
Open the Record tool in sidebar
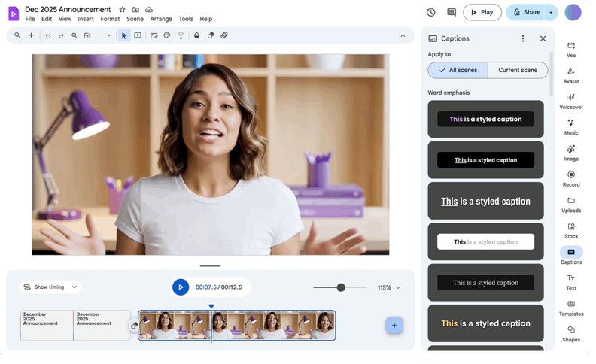[x=571, y=178]
